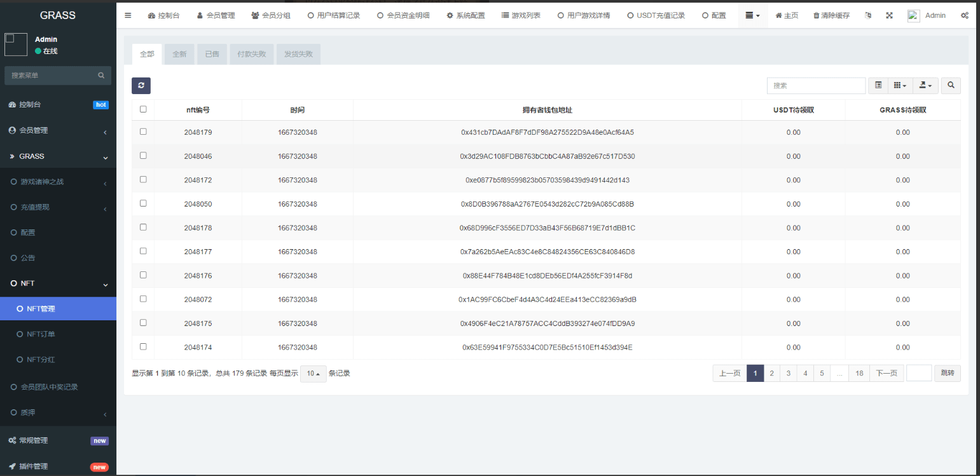Switch to 系统配置 top tab

tap(466, 15)
